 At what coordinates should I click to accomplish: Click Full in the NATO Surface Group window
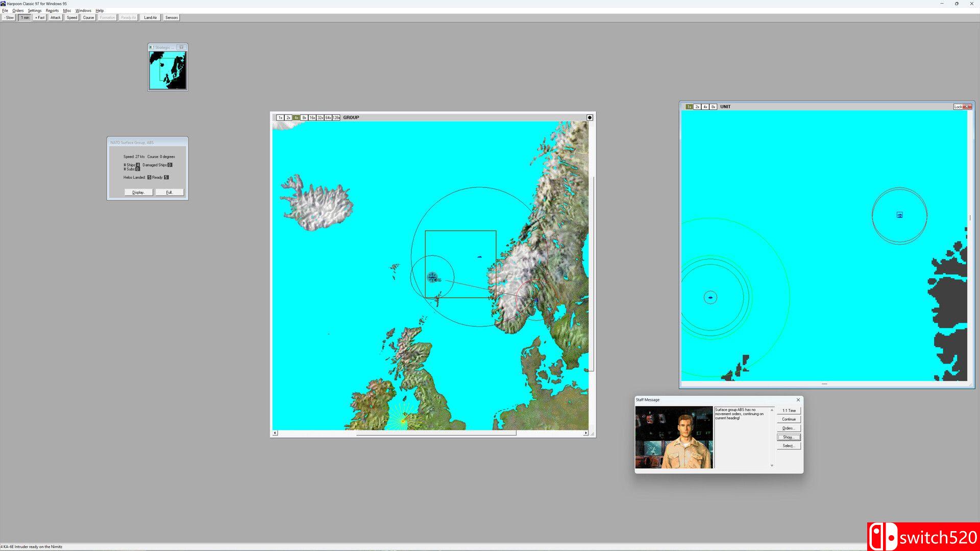coord(169,192)
